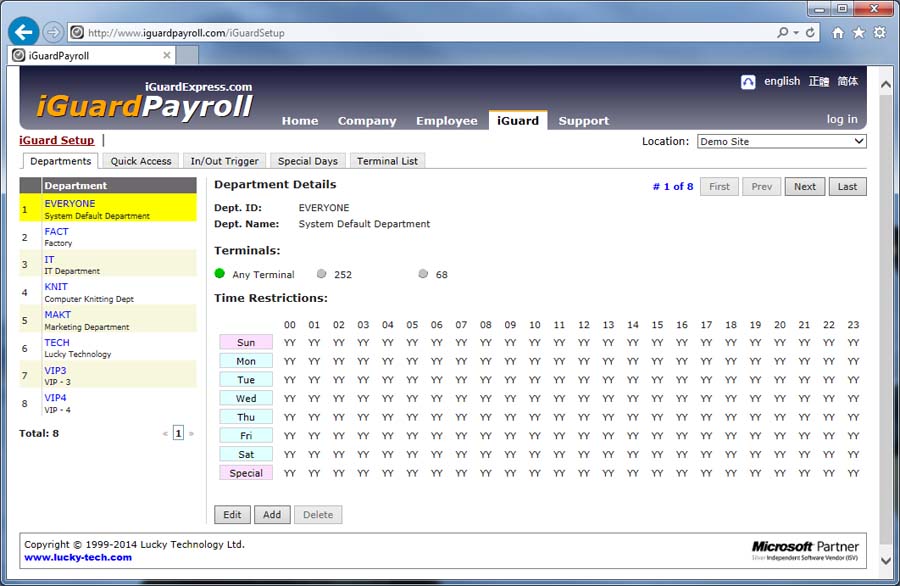Click the browser back arrow button
900x586 pixels.
[24, 32]
